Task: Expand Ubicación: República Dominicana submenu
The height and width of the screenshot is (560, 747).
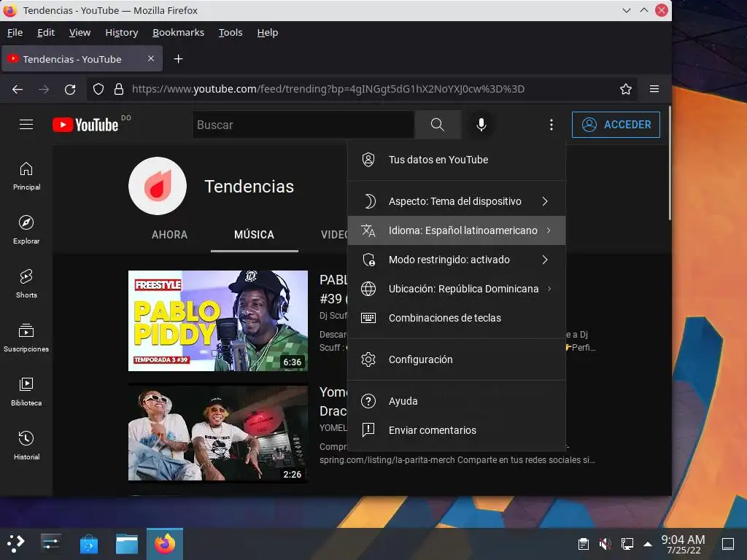Action: point(457,289)
